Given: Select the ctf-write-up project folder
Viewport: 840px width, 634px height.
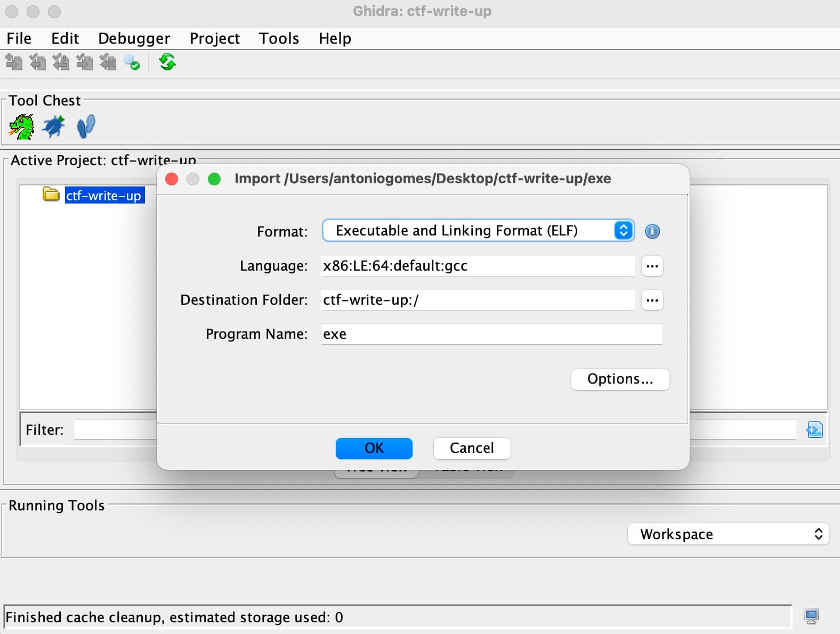Looking at the screenshot, I should [104, 196].
